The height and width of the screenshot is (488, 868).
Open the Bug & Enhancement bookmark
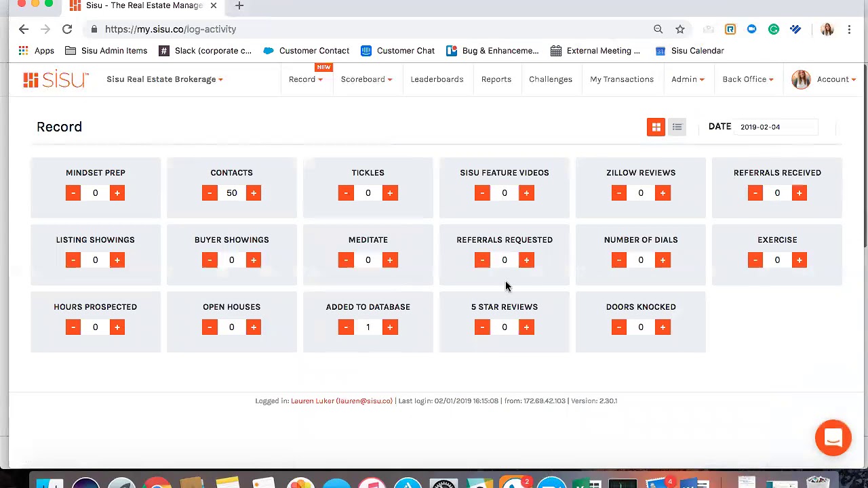tap(492, 51)
